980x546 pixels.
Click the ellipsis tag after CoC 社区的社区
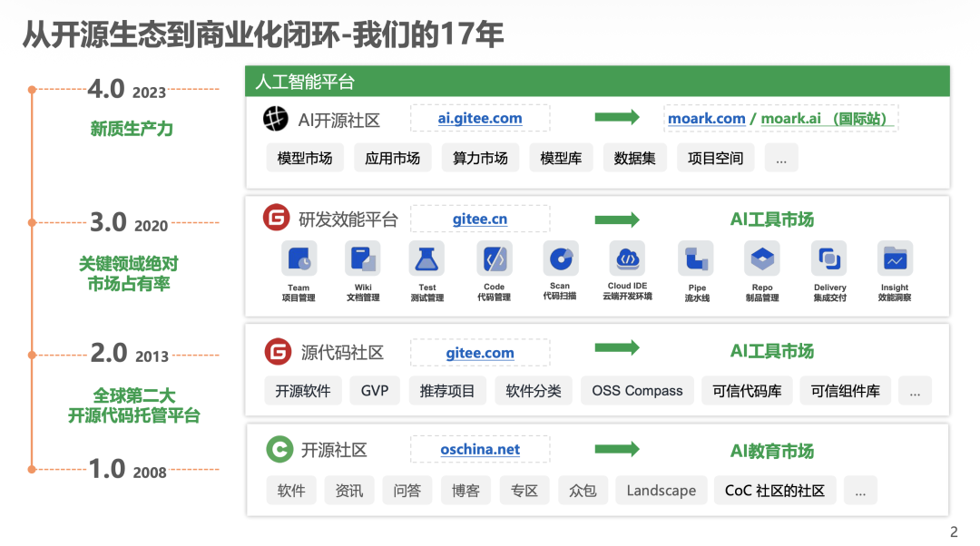(x=860, y=491)
